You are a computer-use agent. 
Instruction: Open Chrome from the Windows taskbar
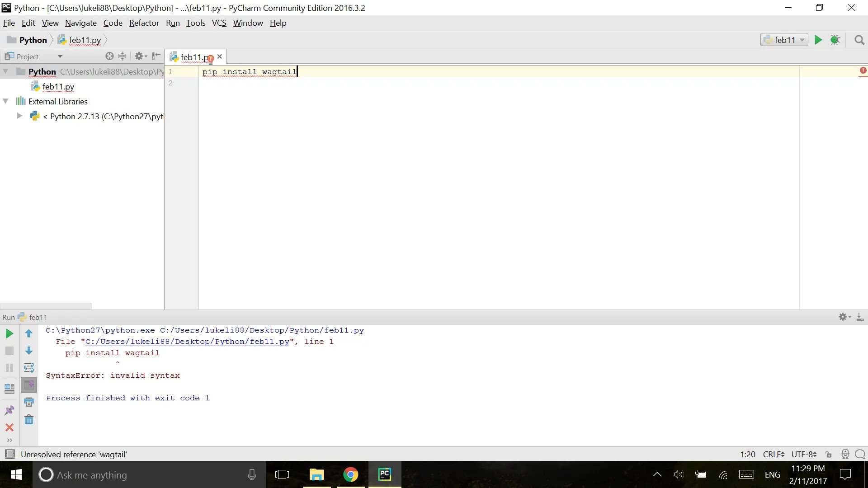pos(350,474)
